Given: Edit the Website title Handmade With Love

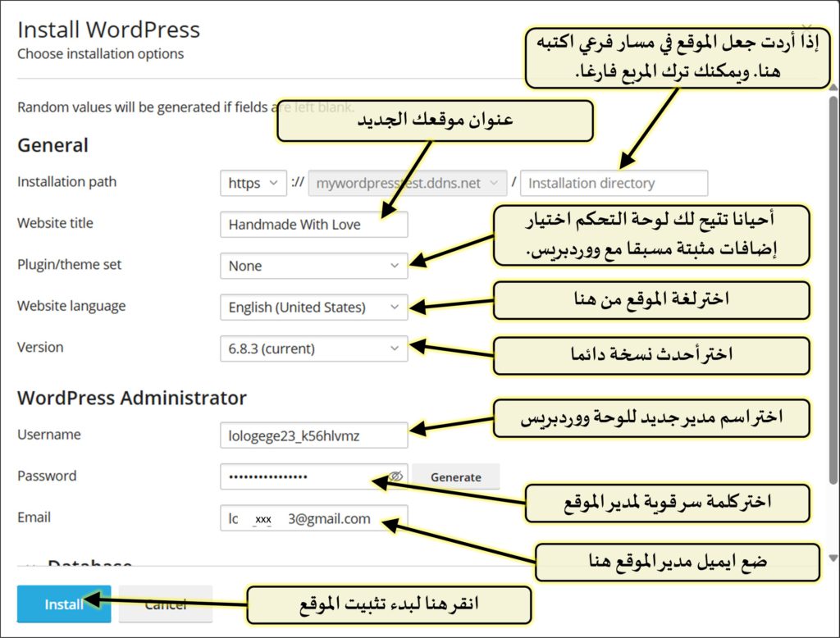Looking at the screenshot, I should click(x=313, y=224).
